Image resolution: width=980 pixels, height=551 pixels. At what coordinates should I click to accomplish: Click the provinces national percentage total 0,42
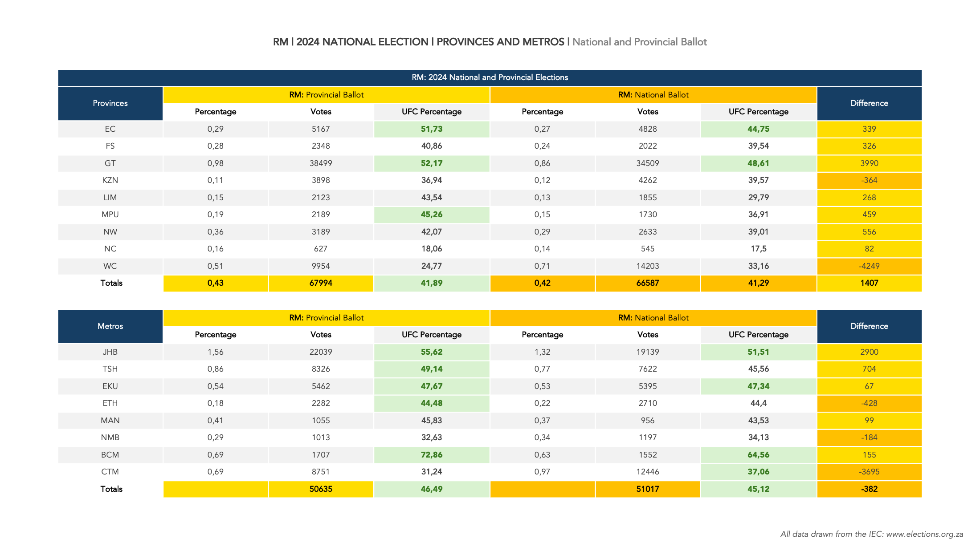click(542, 283)
